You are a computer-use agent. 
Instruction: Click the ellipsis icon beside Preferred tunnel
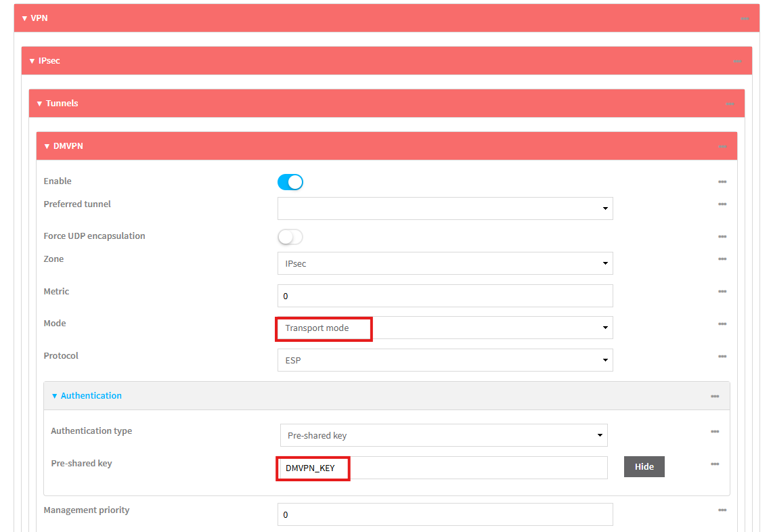[722, 204]
